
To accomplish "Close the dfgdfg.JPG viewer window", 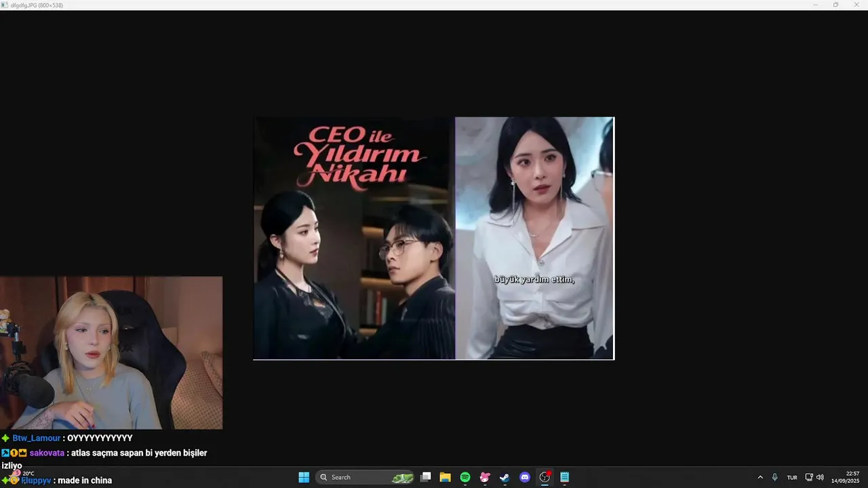I will [x=856, y=5].
